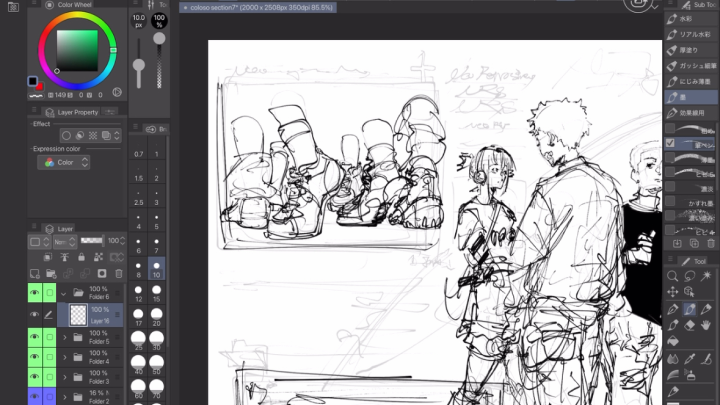Image resolution: width=720 pixels, height=405 pixels.
Task: Click the new raster layer icon
Action: [35, 273]
